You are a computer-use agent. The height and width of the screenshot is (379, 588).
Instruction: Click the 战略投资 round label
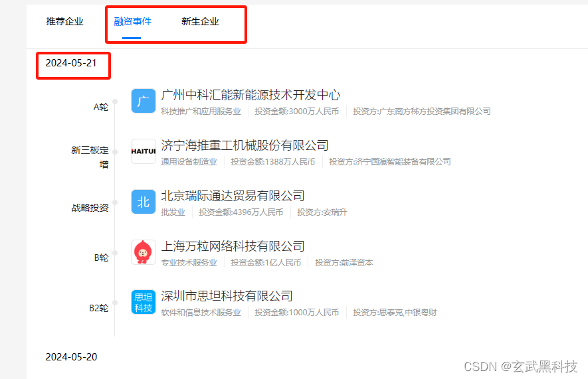(x=90, y=208)
